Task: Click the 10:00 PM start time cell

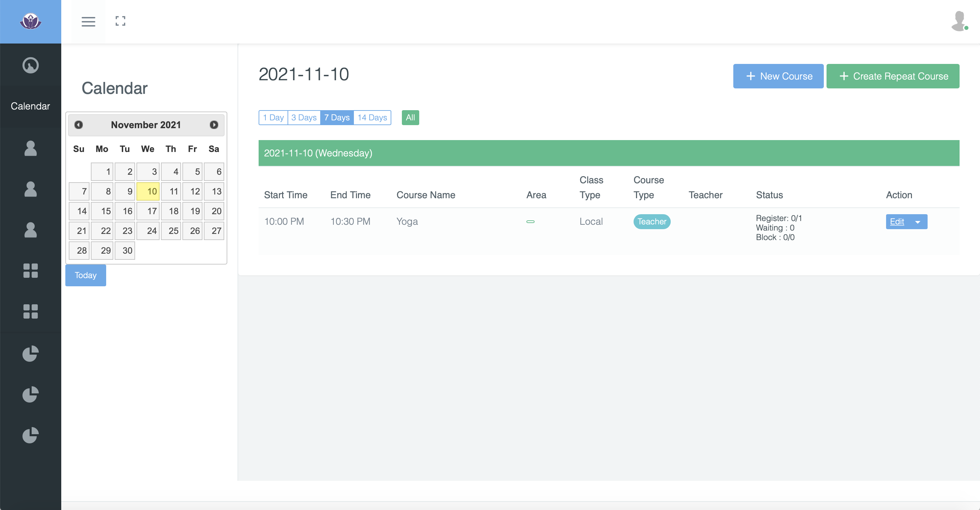Action: coord(284,222)
